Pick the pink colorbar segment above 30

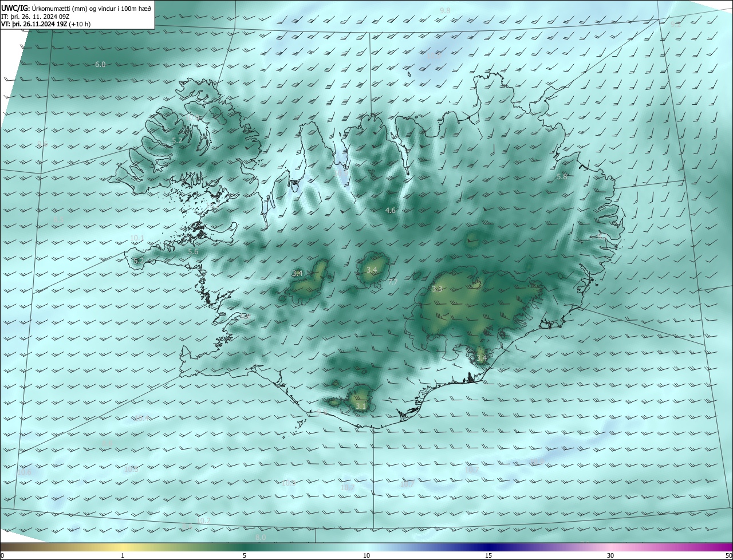tap(610, 547)
